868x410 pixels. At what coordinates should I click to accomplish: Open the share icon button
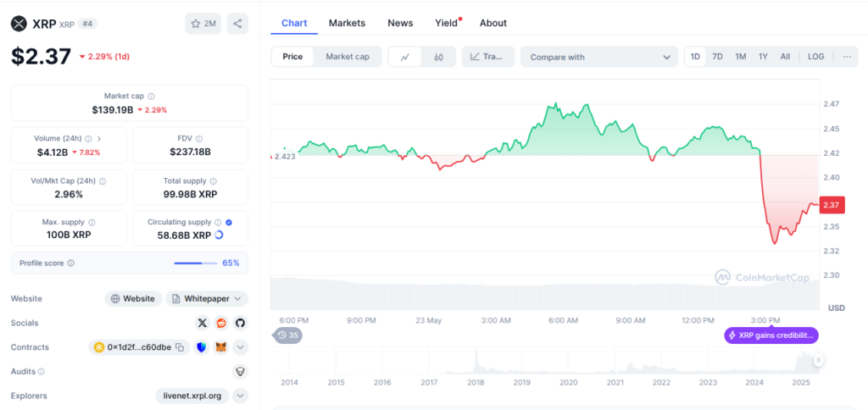click(237, 24)
